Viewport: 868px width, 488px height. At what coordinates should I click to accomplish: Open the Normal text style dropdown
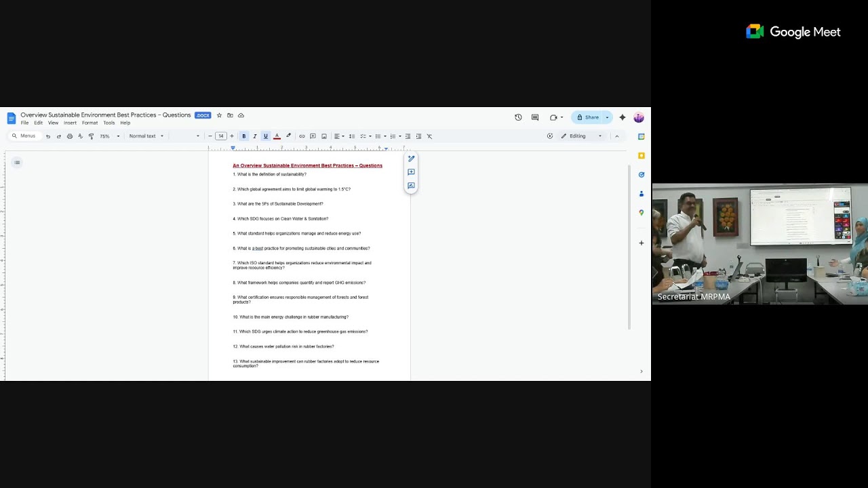tap(146, 136)
